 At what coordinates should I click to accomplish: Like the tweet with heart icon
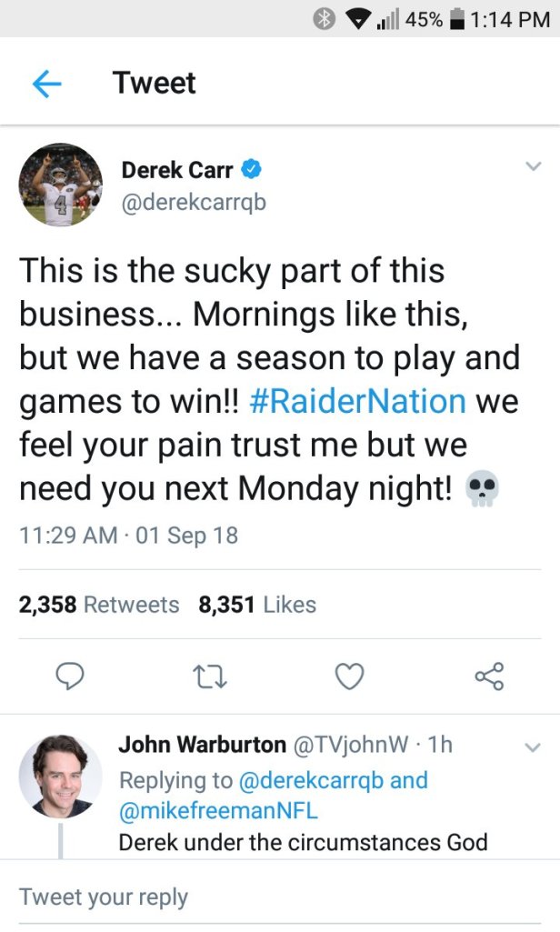coord(349,676)
